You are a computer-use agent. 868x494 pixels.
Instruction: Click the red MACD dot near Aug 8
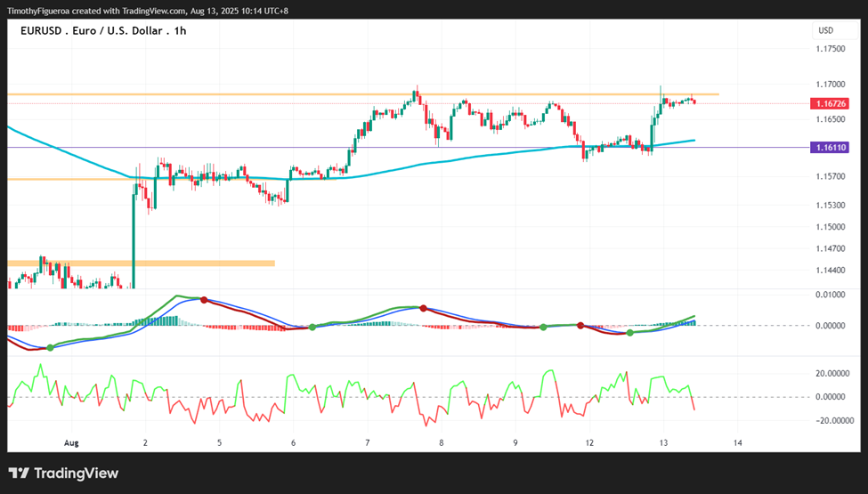(423, 308)
